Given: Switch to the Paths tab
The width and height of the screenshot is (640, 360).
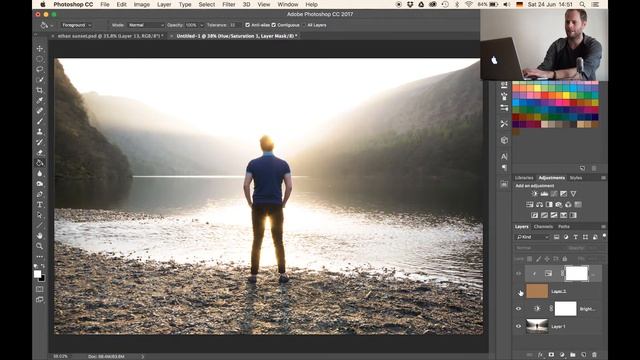Looking at the screenshot, I should 564,227.
